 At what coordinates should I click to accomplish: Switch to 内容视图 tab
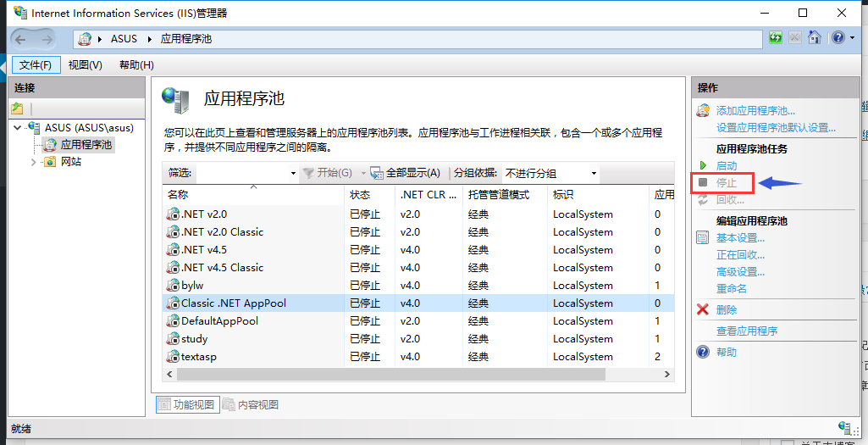251,404
